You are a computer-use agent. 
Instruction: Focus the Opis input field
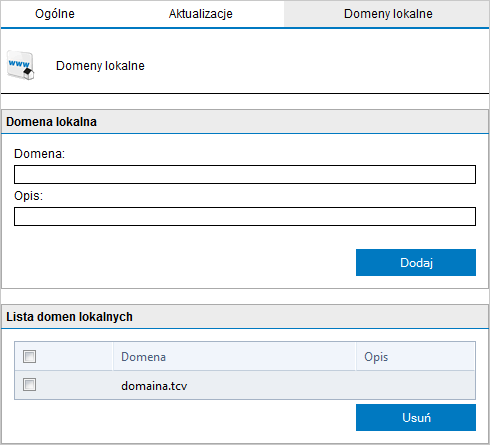[245, 216]
